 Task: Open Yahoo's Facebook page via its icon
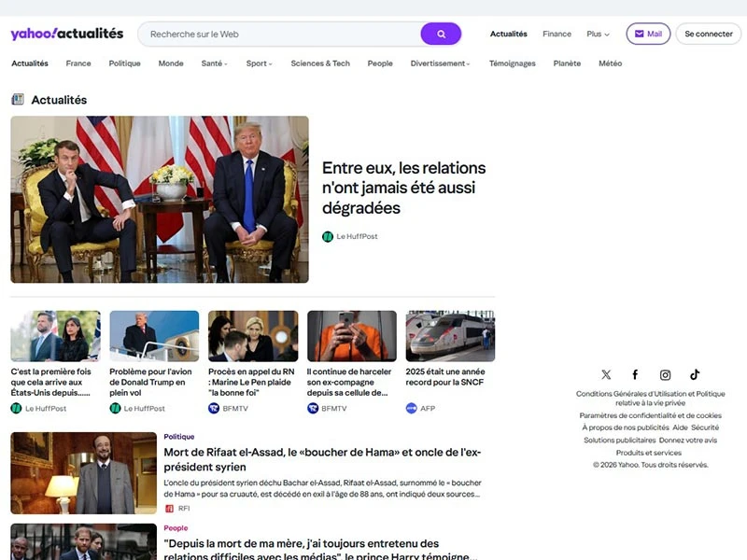pos(635,375)
